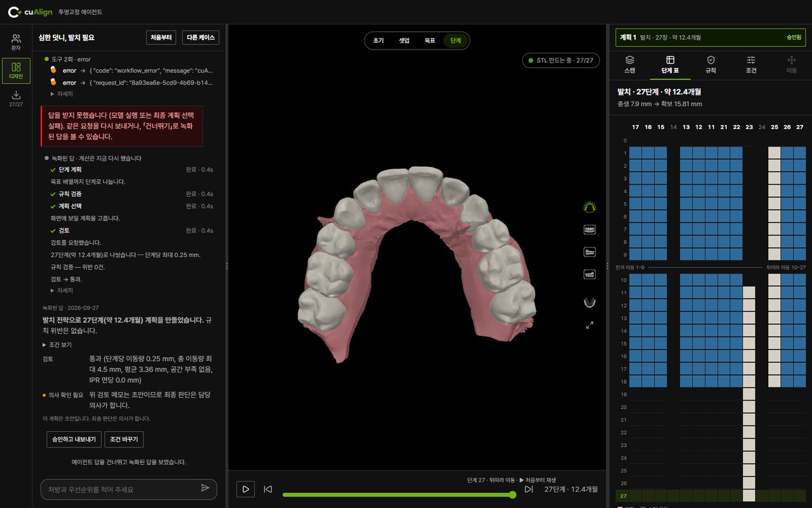Switch to the 규칙 tab
812x508 pixels.
pyautogui.click(x=710, y=64)
